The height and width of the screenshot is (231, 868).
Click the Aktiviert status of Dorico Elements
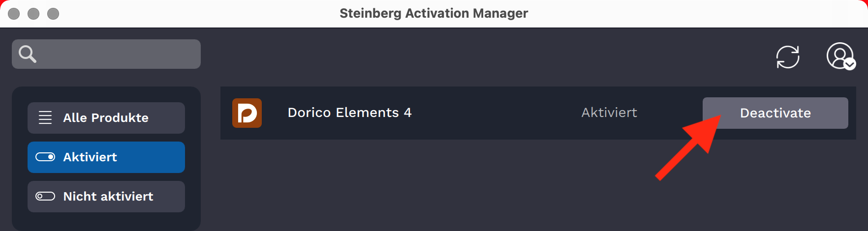tap(609, 113)
